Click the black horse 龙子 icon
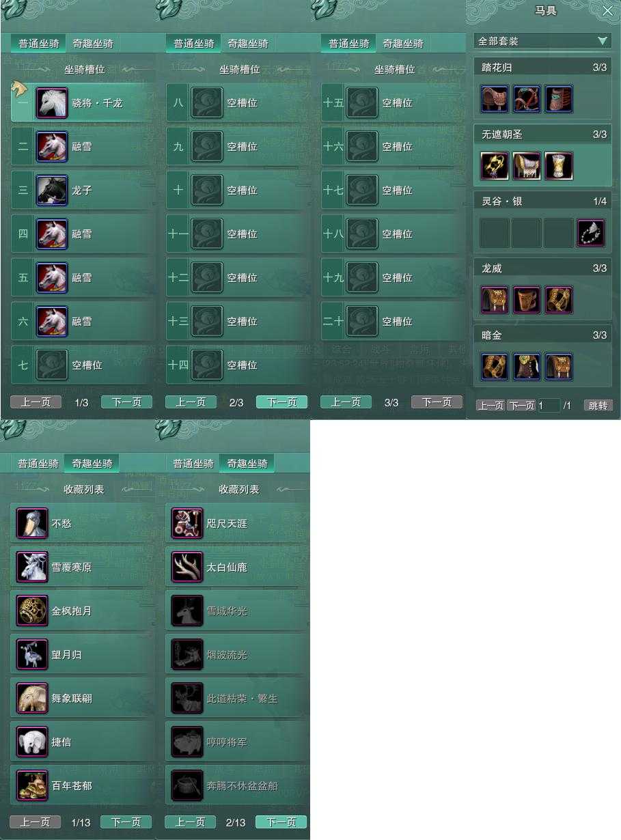This screenshot has height=840, width=621. [x=51, y=191]
